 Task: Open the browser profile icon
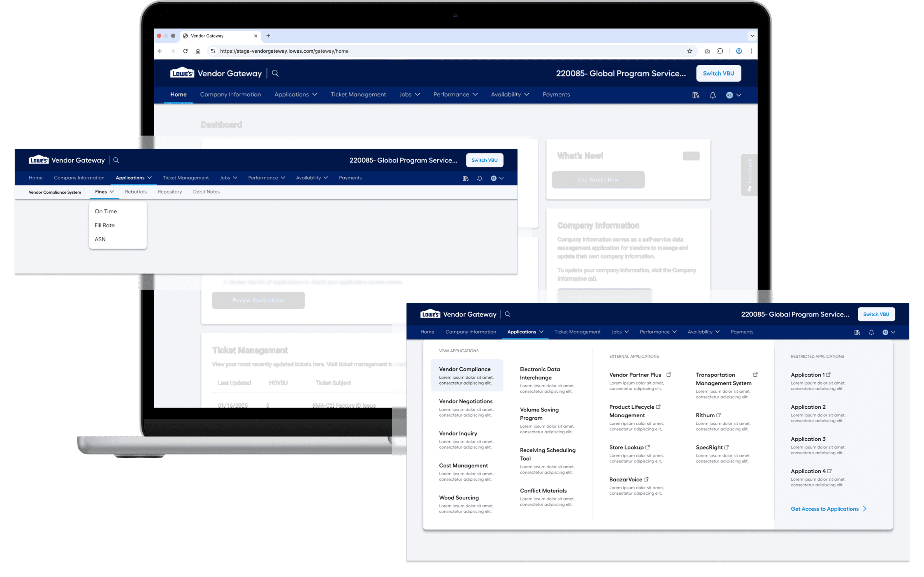point(739,51)
